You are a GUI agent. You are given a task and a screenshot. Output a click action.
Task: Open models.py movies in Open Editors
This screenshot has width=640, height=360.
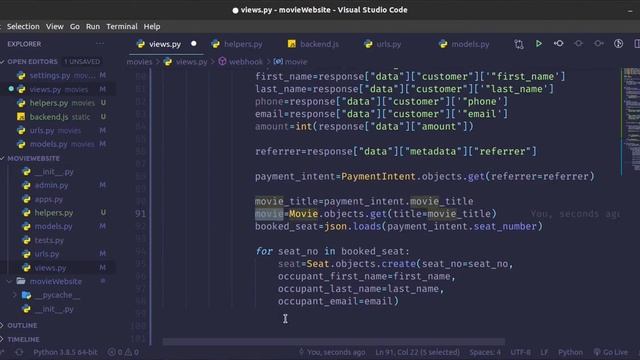tap(57, 144)
